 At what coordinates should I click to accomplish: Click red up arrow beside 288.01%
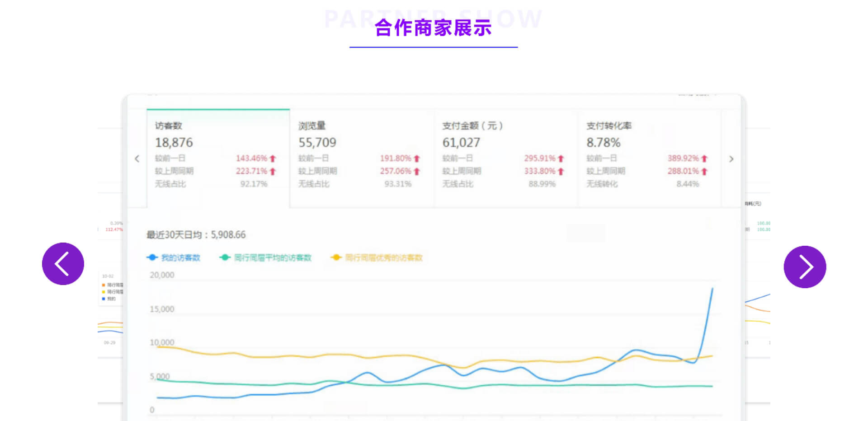point(704,172)
